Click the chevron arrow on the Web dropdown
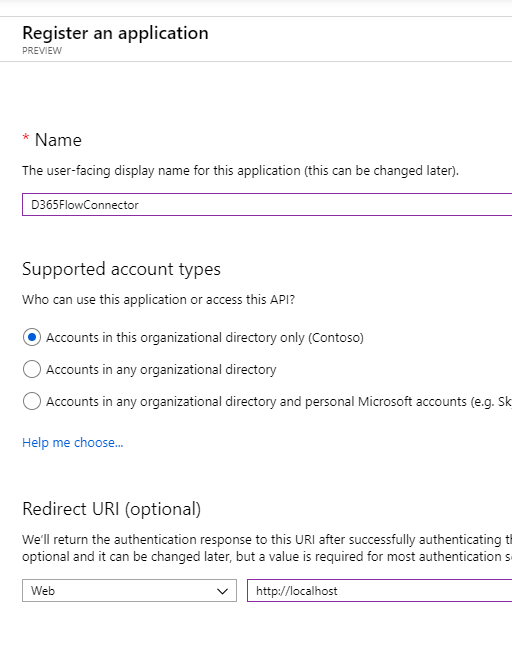Screen dimensions: 512x671 [222, 591]
